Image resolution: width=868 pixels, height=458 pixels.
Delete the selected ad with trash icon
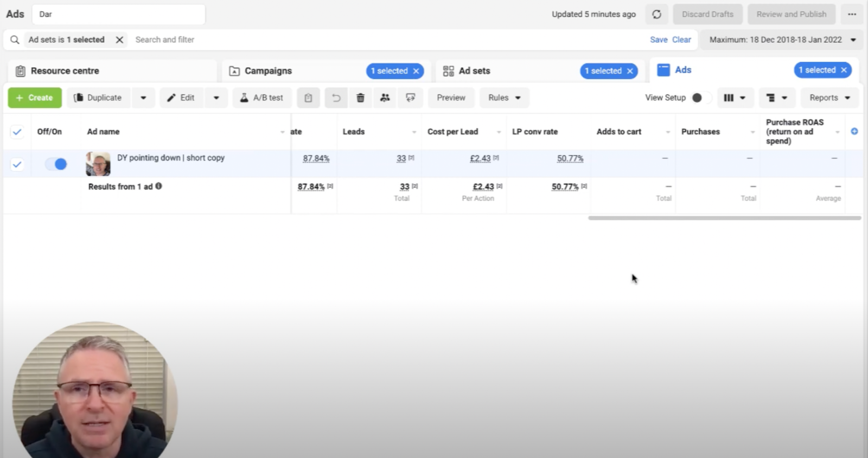[x=360, y=98]
